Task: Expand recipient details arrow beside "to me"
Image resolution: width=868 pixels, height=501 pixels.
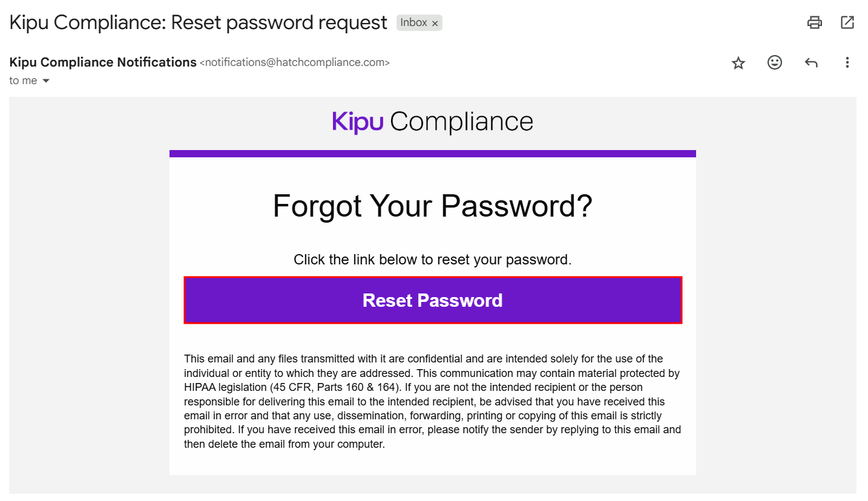Action: point(46,81)
